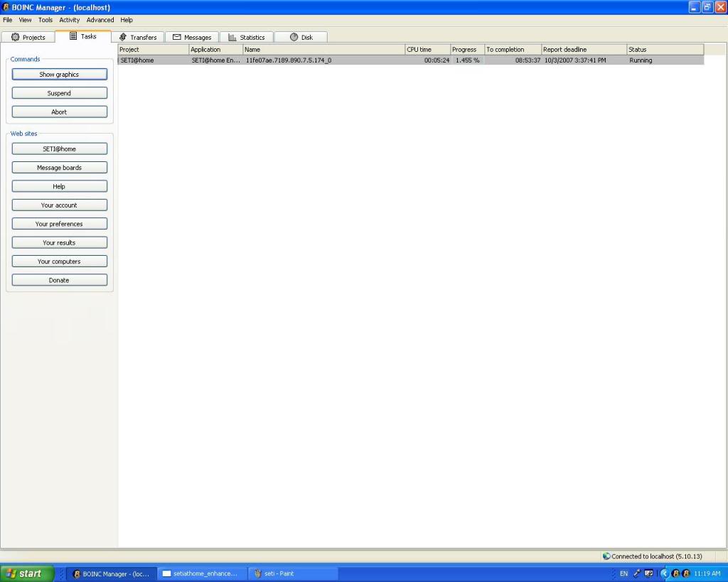Sort by the CPU time column

point(427,50)
